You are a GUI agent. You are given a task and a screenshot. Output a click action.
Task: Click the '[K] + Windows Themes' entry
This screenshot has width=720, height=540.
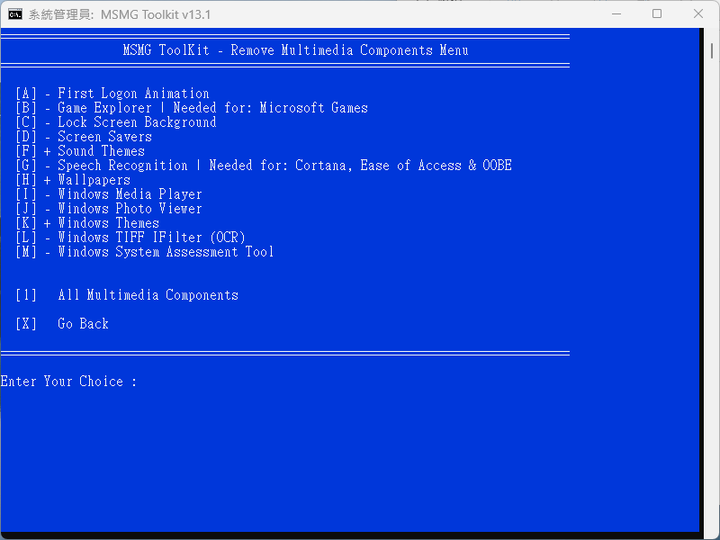point(87,223)
